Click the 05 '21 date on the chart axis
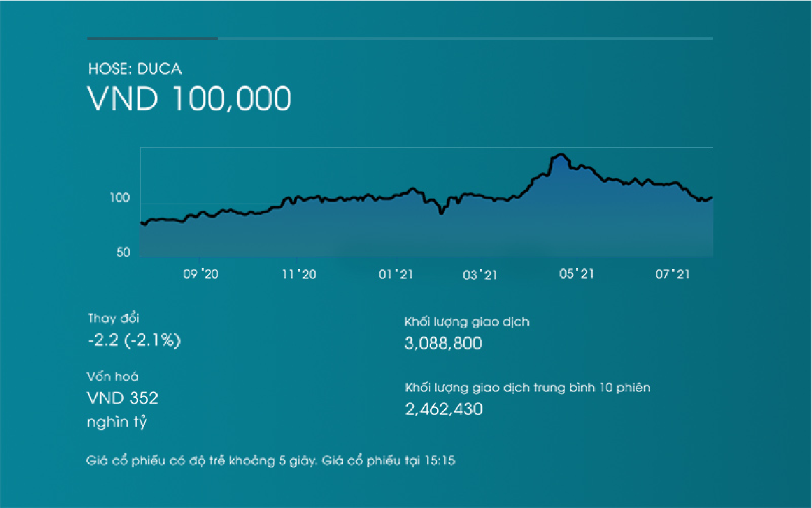Image resolution: width=812 pixels, height=508 pixels. pyautogui.click(x=576, y=275)
